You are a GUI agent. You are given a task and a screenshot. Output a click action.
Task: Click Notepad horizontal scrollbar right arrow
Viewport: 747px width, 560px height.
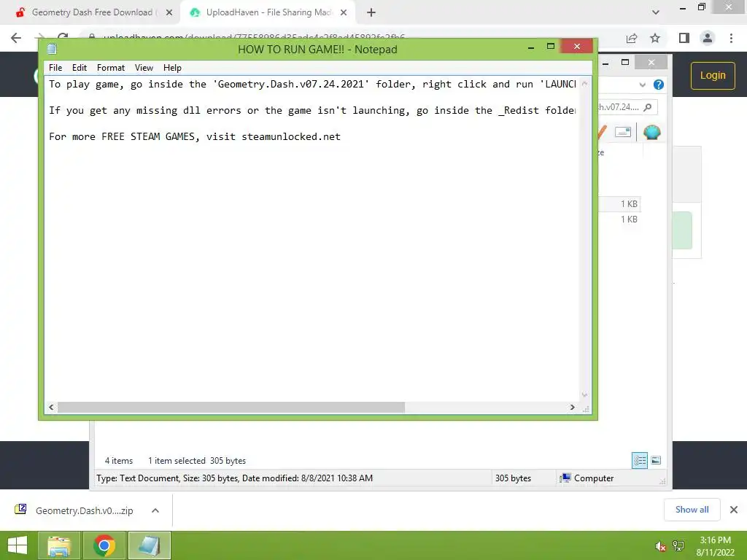point(572,407)
